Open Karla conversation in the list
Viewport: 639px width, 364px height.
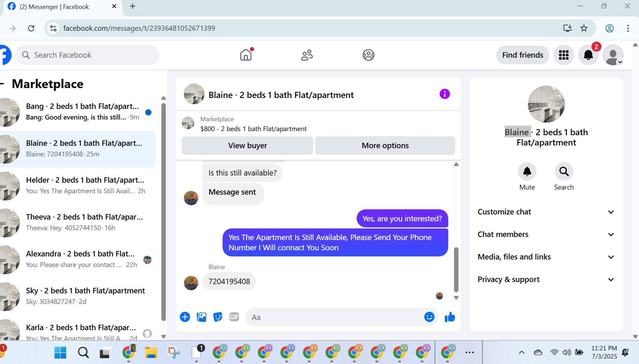point(78,328)
